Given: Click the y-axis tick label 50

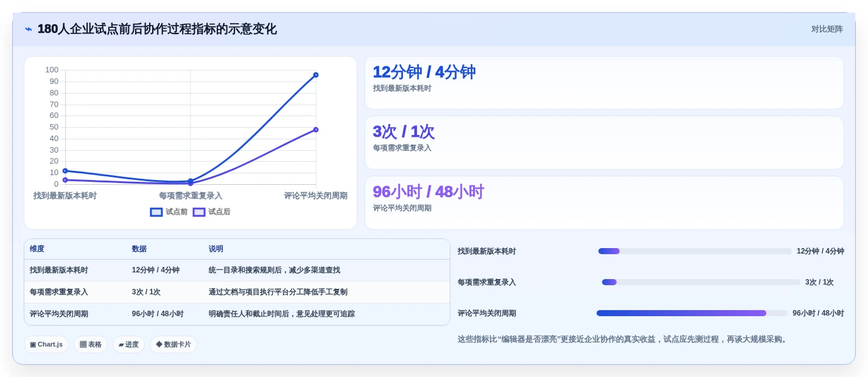Looking at the screenshot, I should [x=54, y=127].
